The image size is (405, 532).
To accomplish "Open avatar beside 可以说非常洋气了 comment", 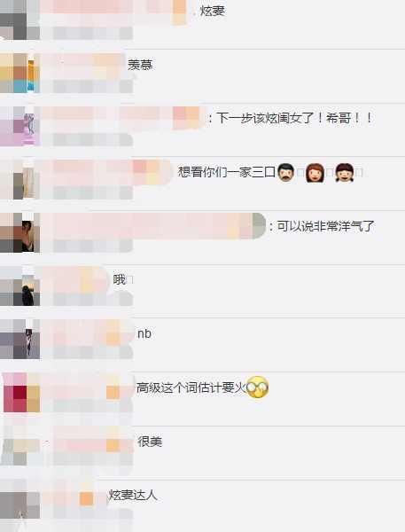I will coord(19,232).
